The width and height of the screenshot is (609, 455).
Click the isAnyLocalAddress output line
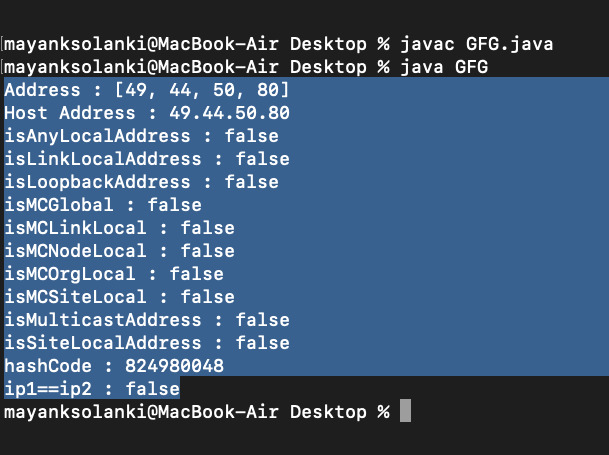point(141,136)
